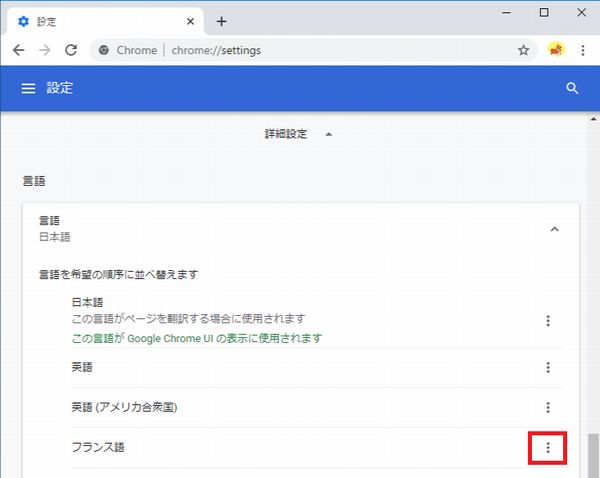The image size is (600, 478).
Task: Open the profile avatar menu
Action: pyautogui.click(x=556, y=50)
